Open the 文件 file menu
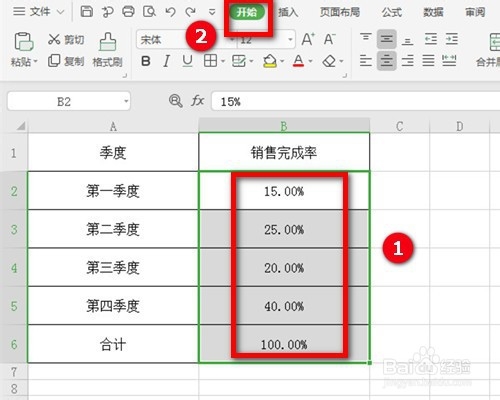The width and height of the screenshot is (500, 400). coord(40,12)
